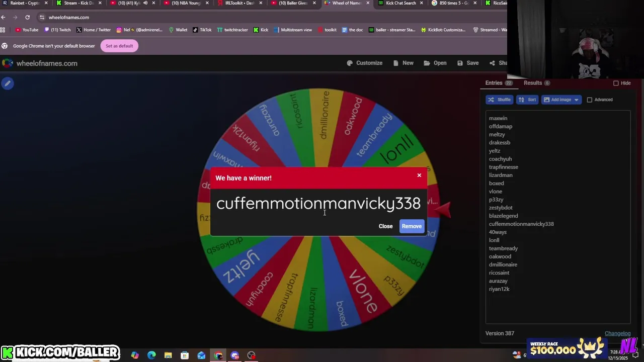Save the wheel using Save

click(x=467, y=63)
